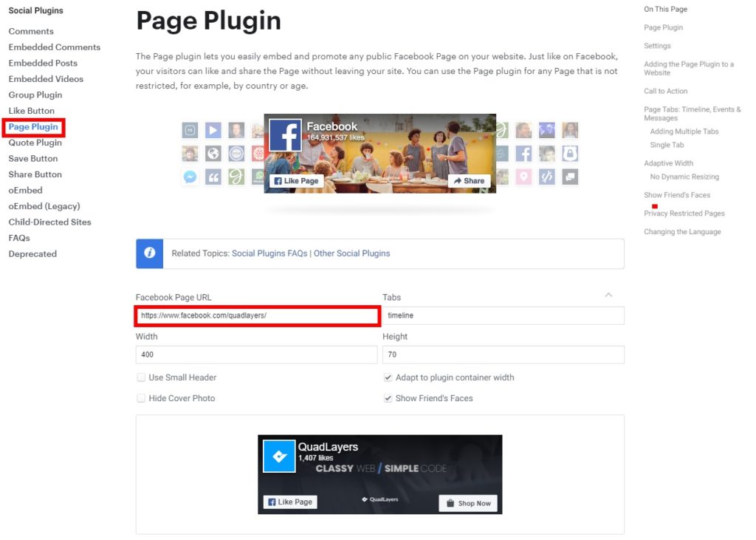Toggle the Show Friend's Faces checkbox
Screen dimensions: 756x540
(388, 398)
